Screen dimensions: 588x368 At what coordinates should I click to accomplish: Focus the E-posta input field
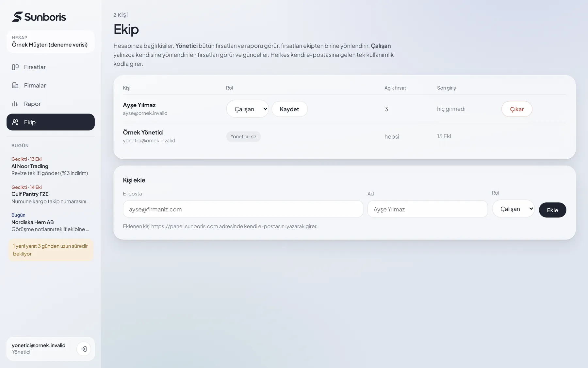(x=243, y=209)
